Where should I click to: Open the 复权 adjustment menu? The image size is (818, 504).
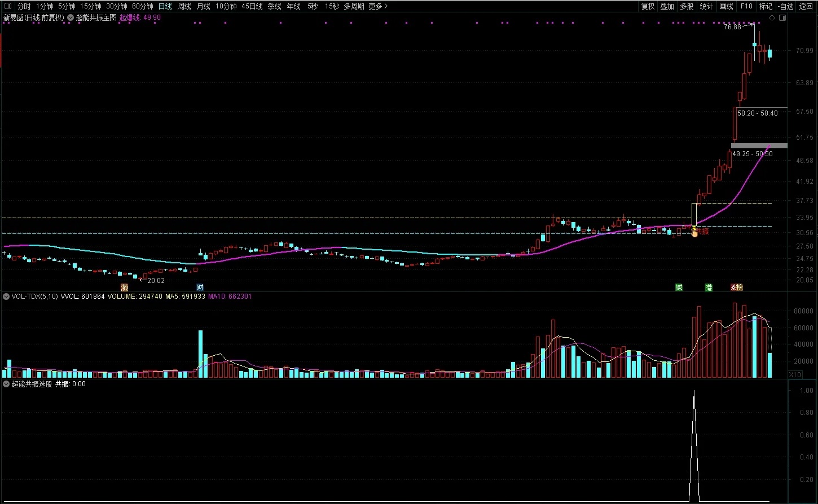point(648,6)
